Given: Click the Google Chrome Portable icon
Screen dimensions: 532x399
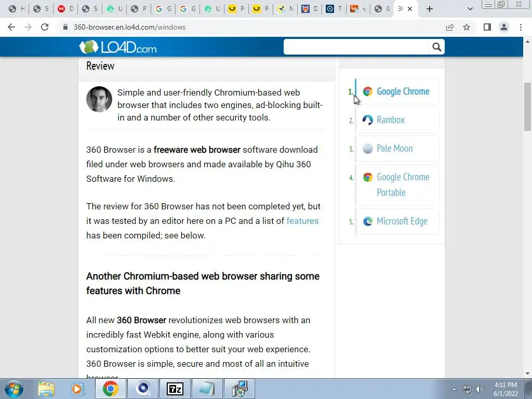Looking at the screenshot, I should pos(367,177).
